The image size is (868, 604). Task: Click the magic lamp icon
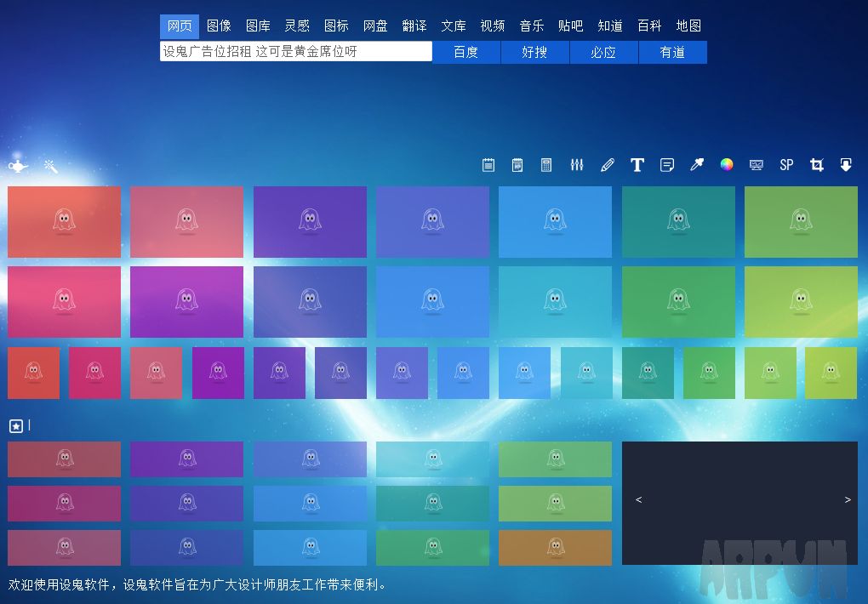pos(17,164)
